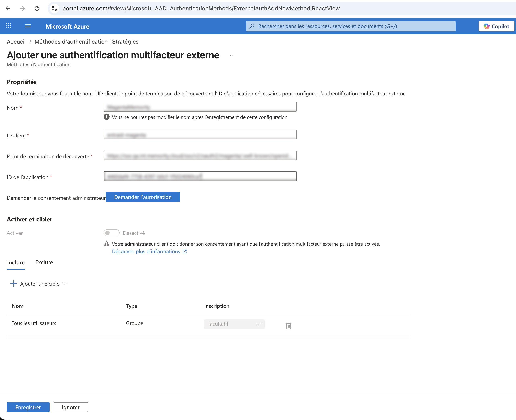Viewport: 516px width, 420px height.
Task: Expand the Ajouter une cible dropdown
Action: (39, 284)
